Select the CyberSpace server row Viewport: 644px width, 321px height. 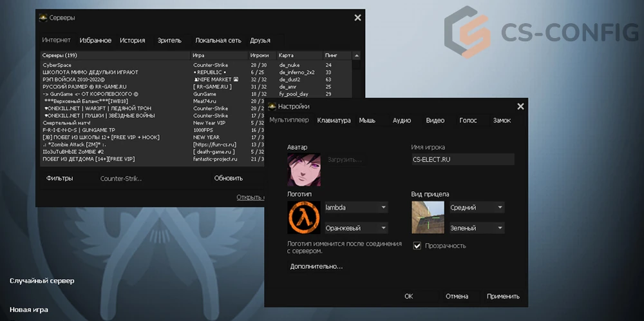[116, 65]
